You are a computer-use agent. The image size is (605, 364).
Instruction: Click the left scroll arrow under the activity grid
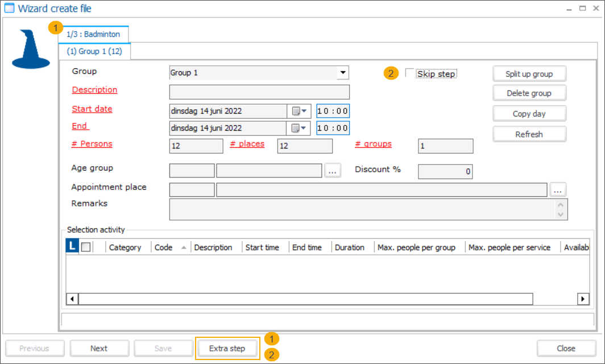[x=71, y=299]
